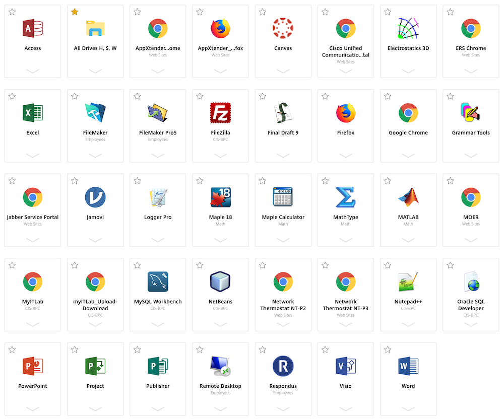This screenshot has width=504, height=420.
Task: Open the Jamovi icon
Action: [x=95, y=197]
